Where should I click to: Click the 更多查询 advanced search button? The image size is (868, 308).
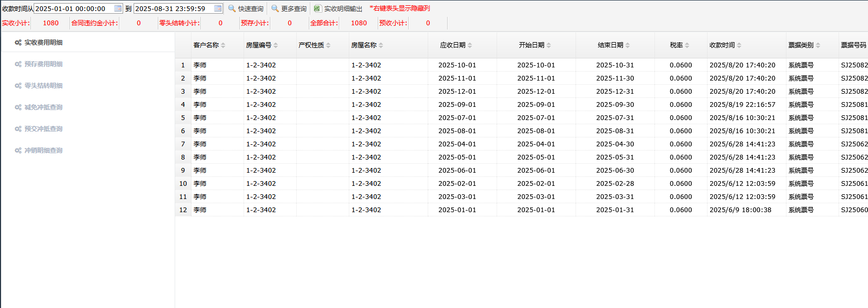click(289, 8)
